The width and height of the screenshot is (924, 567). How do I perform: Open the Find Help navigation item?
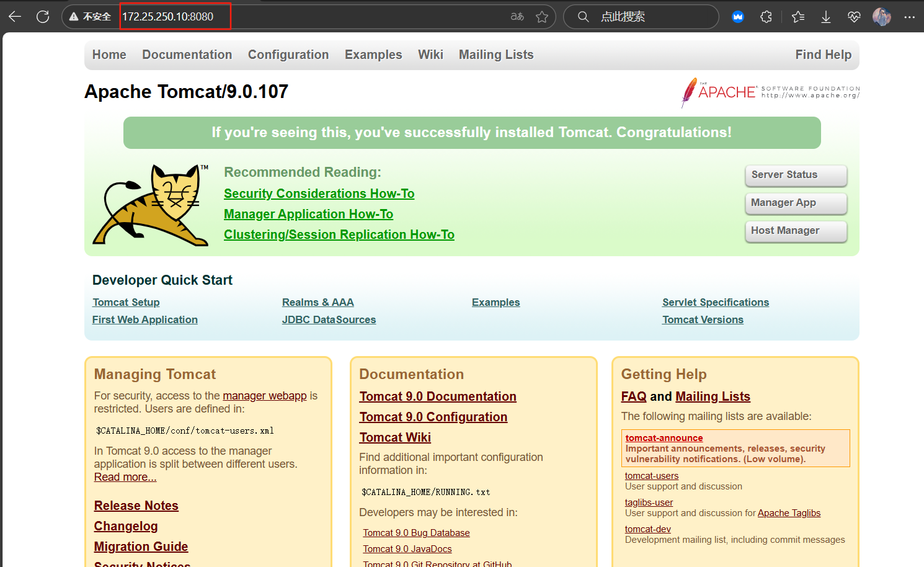tap(824, 55)
